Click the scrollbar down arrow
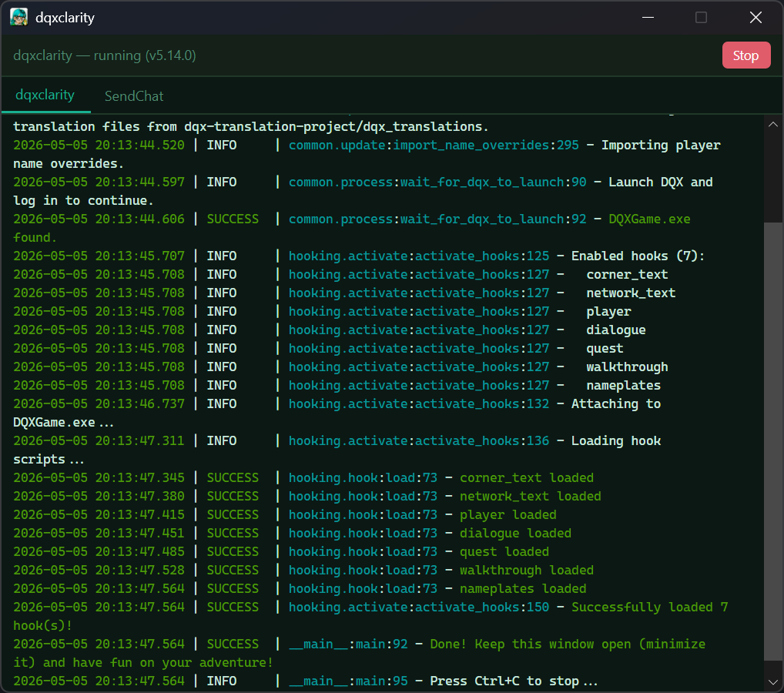Viewport: 784px width, 693px height. [773, 682]
